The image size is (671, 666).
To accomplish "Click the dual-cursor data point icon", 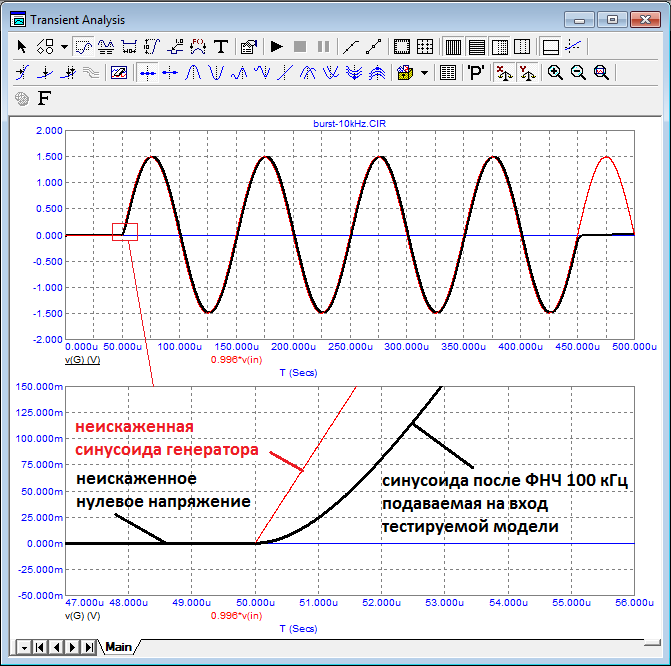I will (x=68, y=73).
